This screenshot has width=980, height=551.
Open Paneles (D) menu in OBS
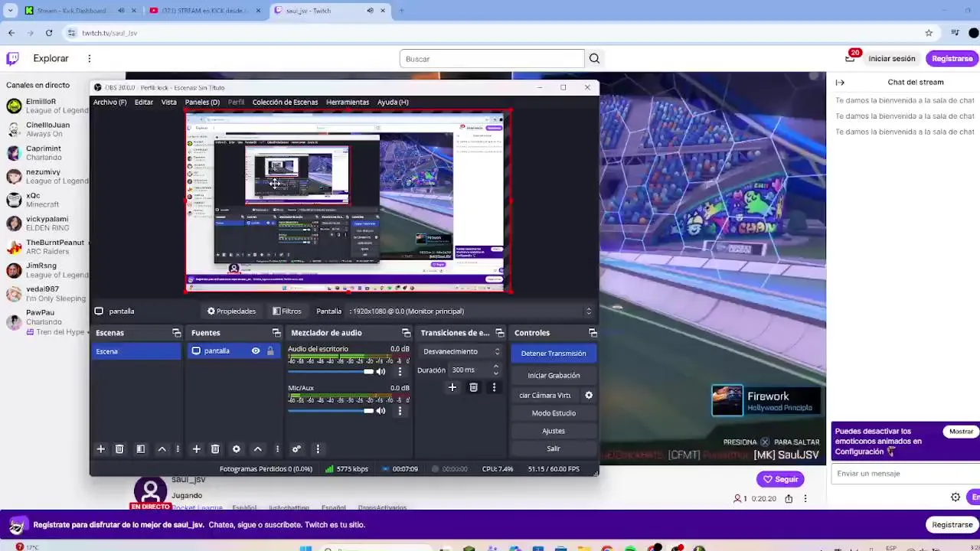coord(202,103)
